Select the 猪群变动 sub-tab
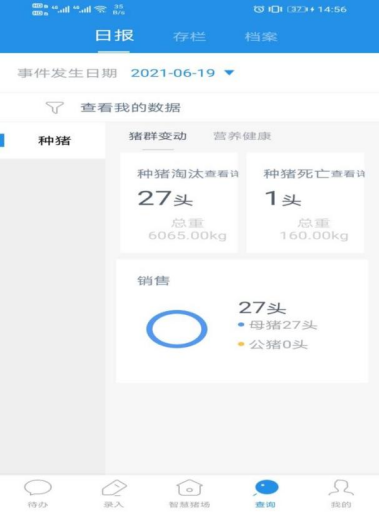The width and height of the screenshot is (379, 513). pyautogui.click(x=158, y=136)
